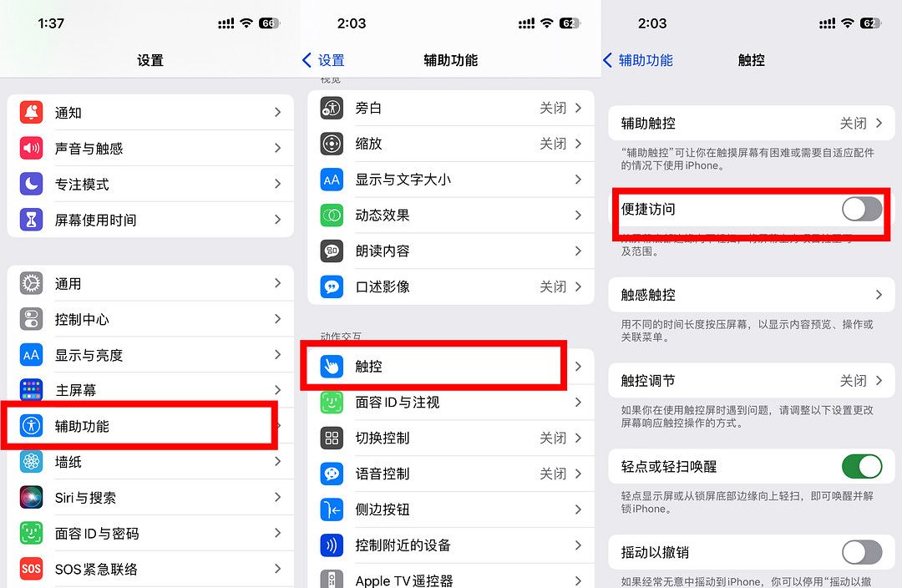Tap the Control Nearby Devices icon
Screen dimensions: 902x588
pos(332,545)
